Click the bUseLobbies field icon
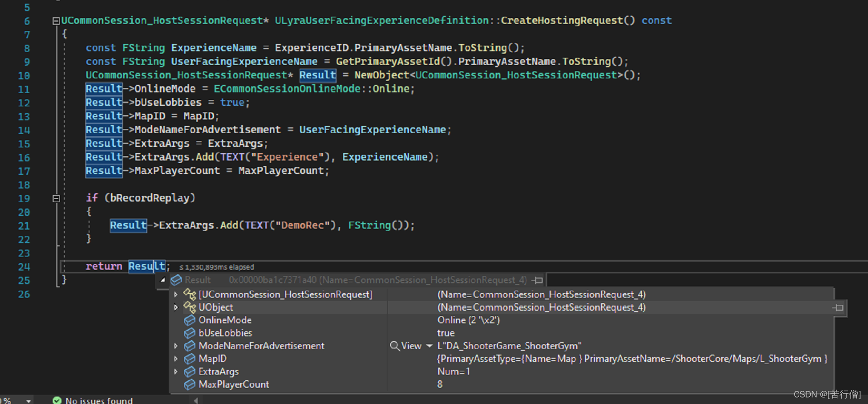The image size is (868, 404). click(x=190, y=333)
